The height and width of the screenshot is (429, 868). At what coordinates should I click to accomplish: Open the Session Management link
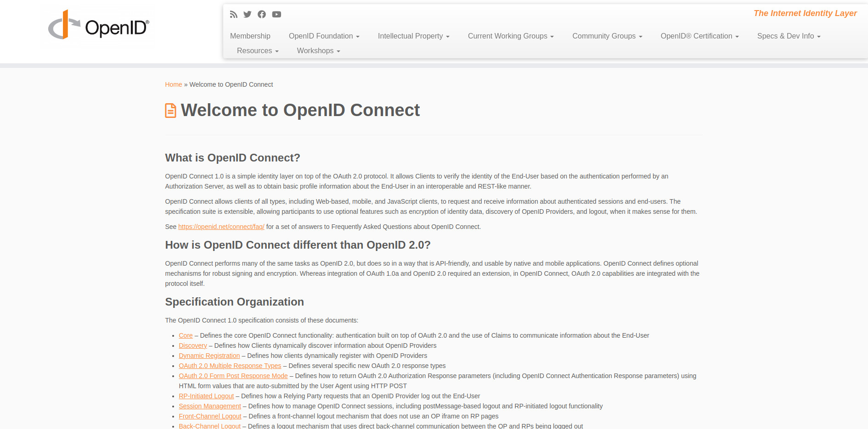click(x=210, y=406)
